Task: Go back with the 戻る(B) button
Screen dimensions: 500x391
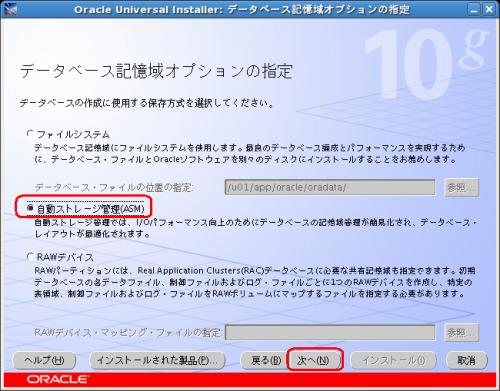Action: (x=265, y=360)
